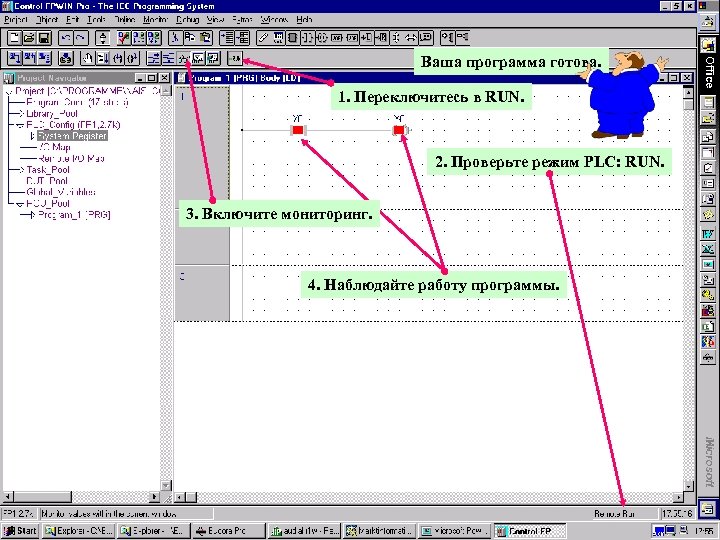Click the Paste clipboard toolbar icon
The width and height of the screenshot is (720, 540).
(x=205, y=38)
